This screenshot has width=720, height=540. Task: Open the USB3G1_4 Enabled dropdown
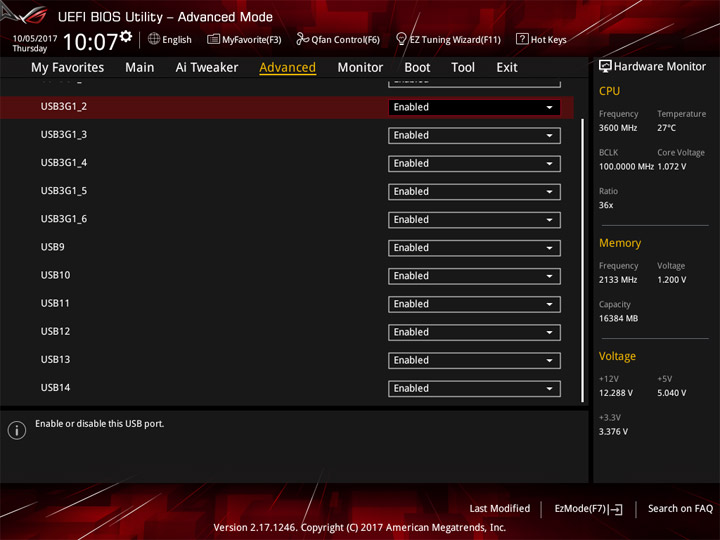(474, 163)
